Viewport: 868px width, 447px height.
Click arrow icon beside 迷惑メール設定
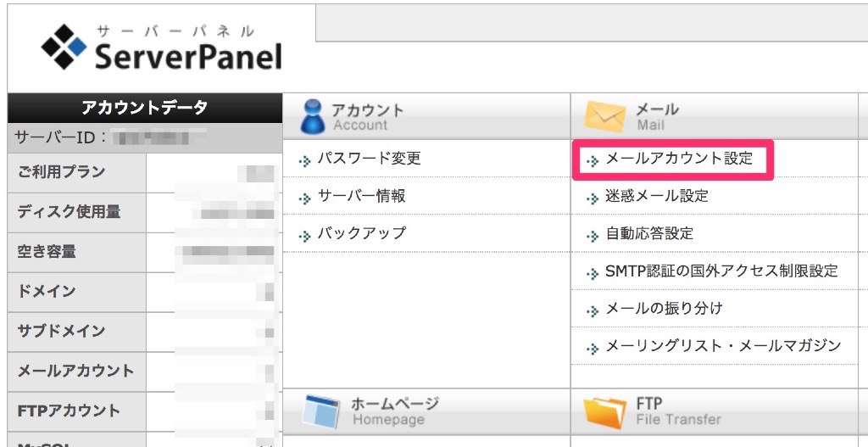click(x=593, y=198)
